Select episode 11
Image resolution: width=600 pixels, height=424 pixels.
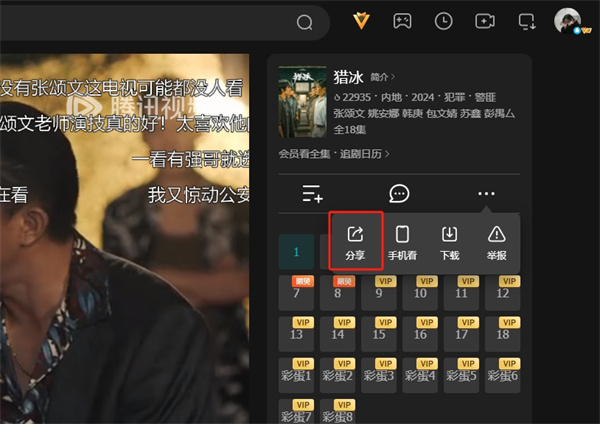click(x=461, y=293)
